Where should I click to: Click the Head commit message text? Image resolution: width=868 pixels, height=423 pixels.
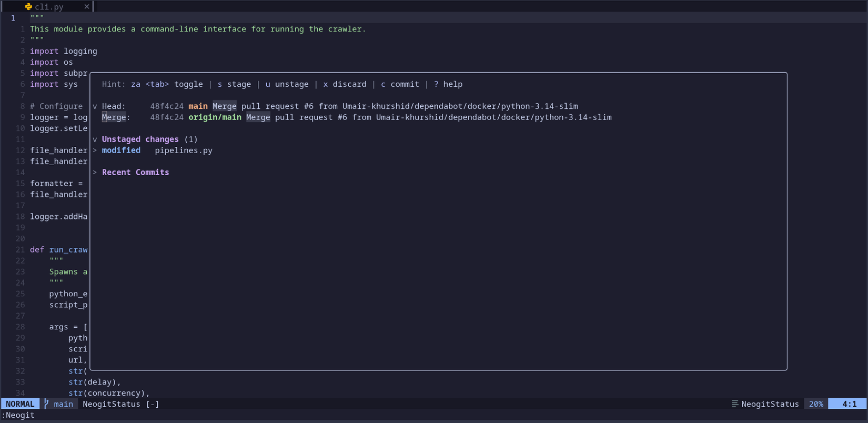tap(395, 106)
